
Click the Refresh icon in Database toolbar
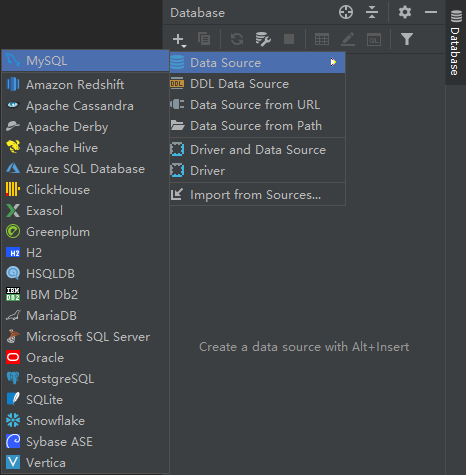pos(237,39)
